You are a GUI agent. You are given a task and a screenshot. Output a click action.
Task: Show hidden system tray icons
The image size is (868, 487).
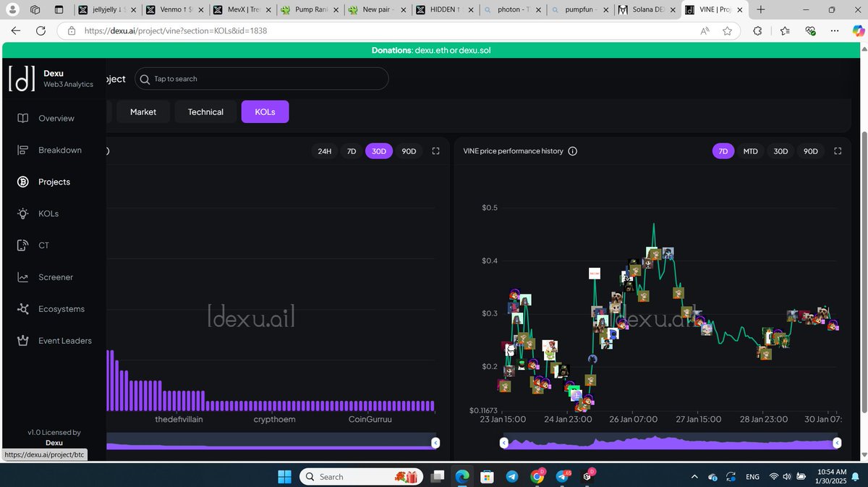pyautogui.click(x=695, y=477)
